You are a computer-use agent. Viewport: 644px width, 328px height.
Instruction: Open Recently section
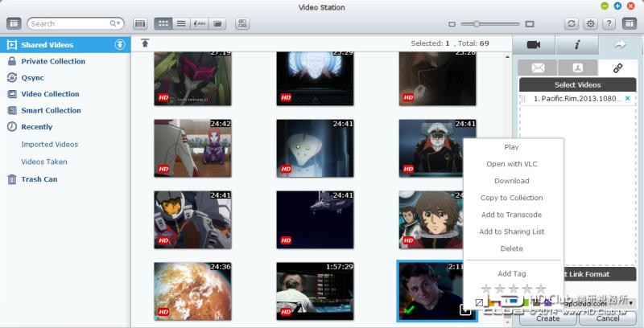pyautogui.click(x=36, y=127)
